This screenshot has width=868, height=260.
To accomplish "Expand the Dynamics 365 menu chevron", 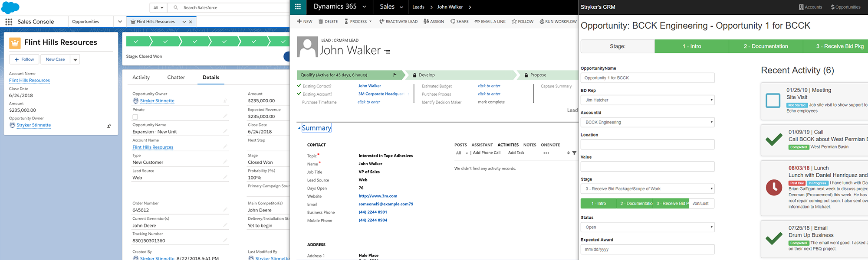I will 364,6.
